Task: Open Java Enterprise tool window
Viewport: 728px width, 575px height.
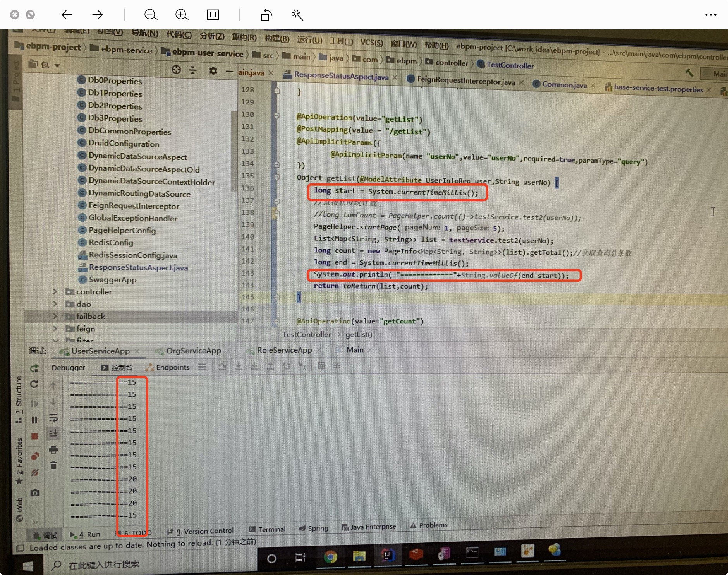Action: (x=369, y=527)
